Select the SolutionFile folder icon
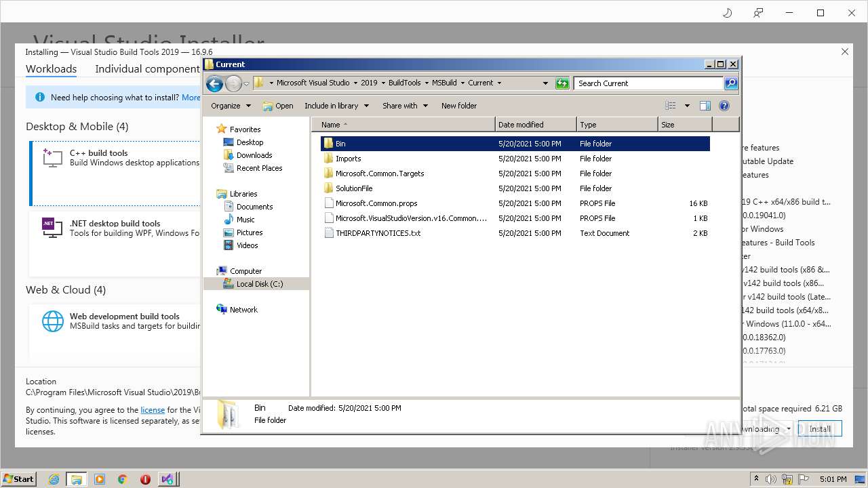Screen dimensions: 868x488 pyautogui.click(x=329, y=188)
